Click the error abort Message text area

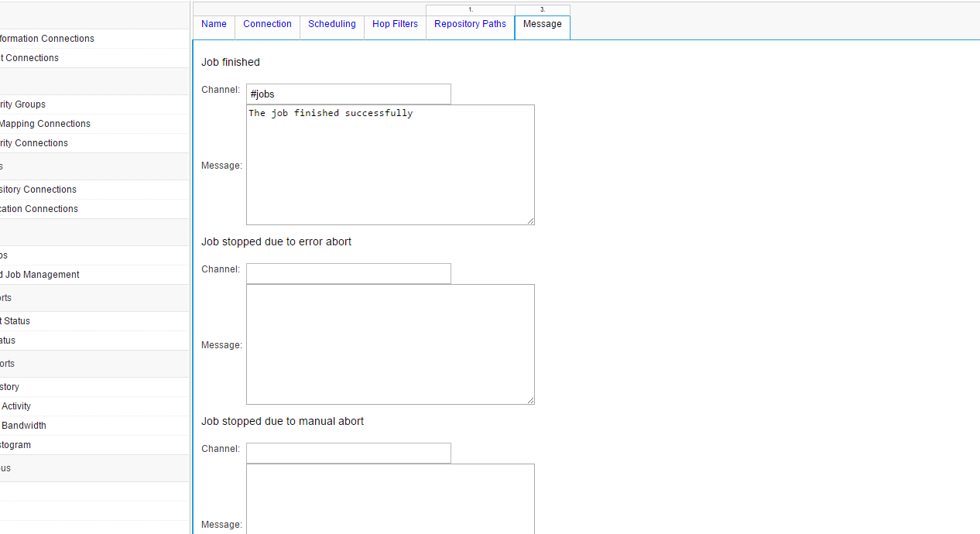click(x=390, y=344)
